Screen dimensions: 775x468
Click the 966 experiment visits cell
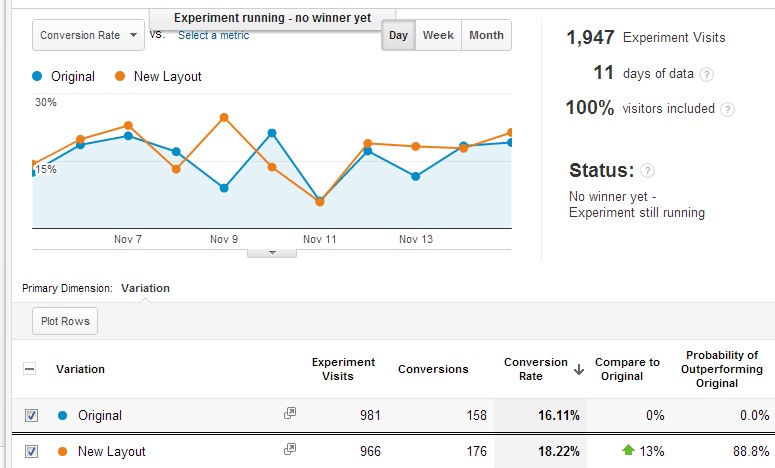[370, 451]
